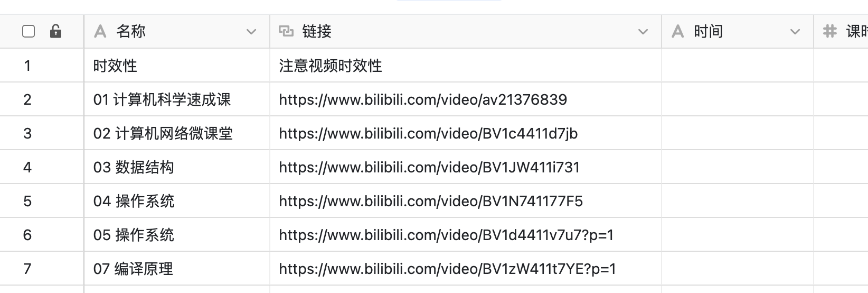Open bilibili link av21376839
The height and width of the screenshot is (293, 868).
pos(423,99)
